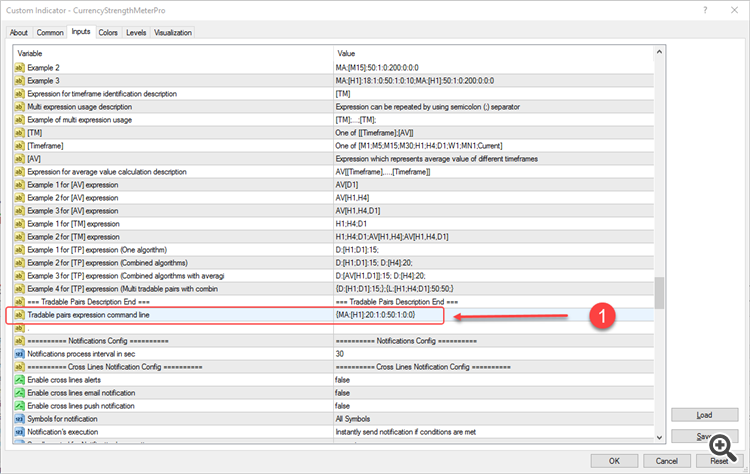
Task: Toggle cross lines push notification false value
Action: (342, 406)
